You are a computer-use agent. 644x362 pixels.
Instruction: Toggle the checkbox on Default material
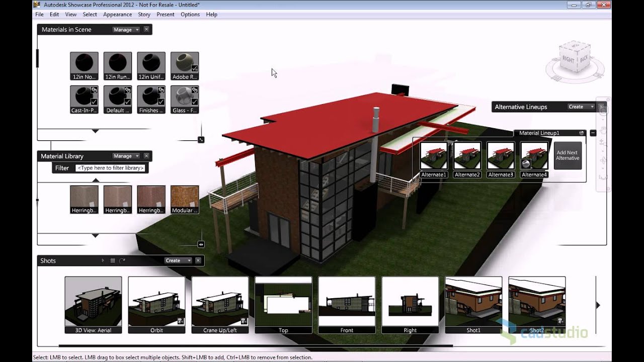click(128, 102)
